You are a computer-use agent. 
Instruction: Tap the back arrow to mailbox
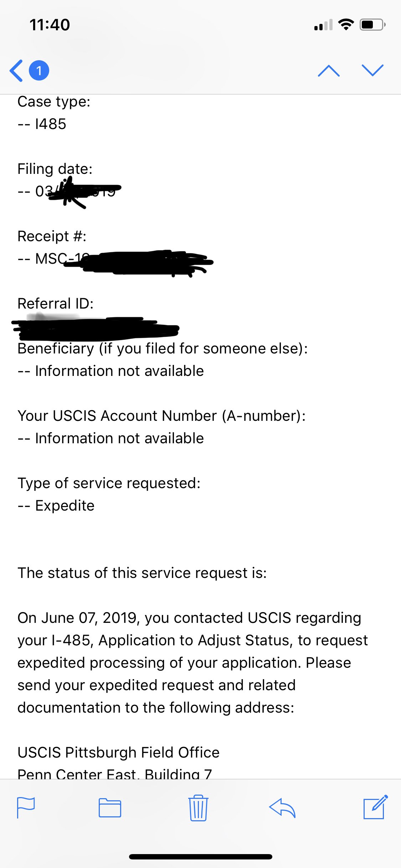click(16, 71)
